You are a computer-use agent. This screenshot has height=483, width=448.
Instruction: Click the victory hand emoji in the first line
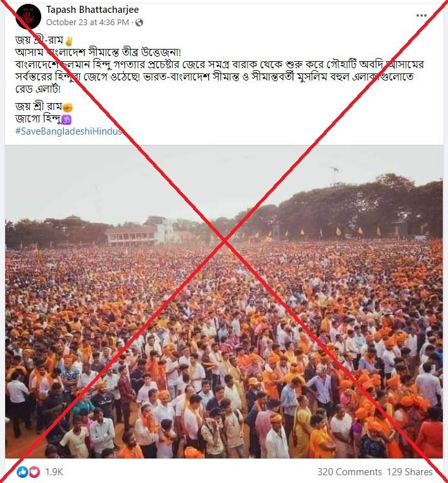coord(69,41)
